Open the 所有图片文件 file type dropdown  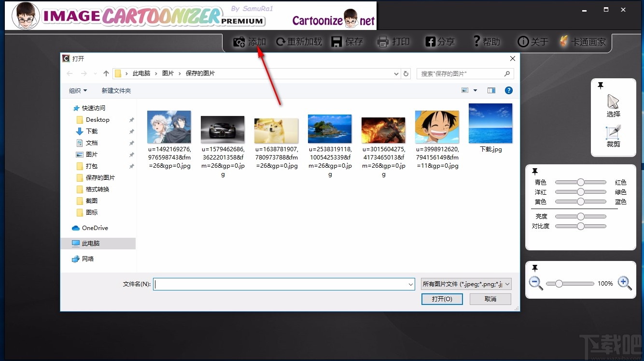click(x=466, y=284)
